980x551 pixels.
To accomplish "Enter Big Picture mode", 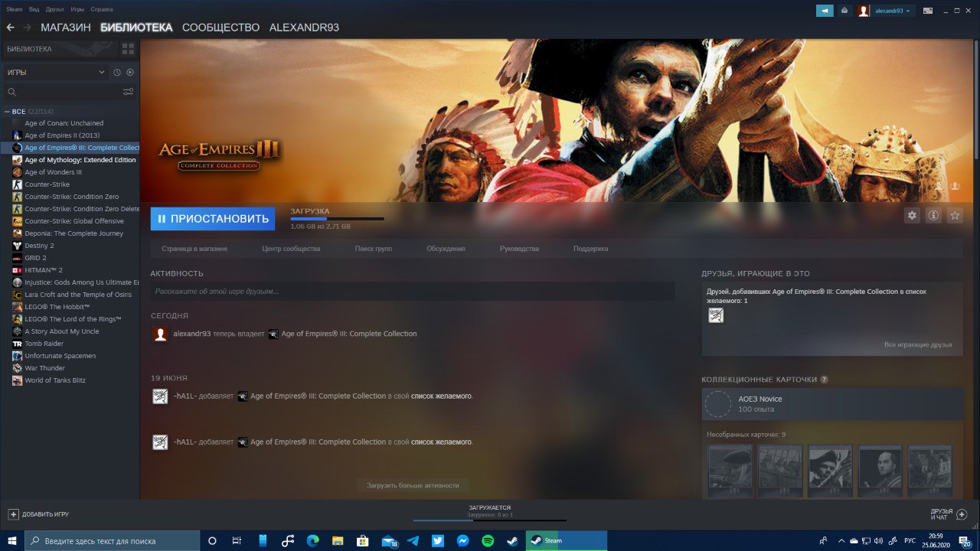I will pyautogui.click(x=928, y=11).
